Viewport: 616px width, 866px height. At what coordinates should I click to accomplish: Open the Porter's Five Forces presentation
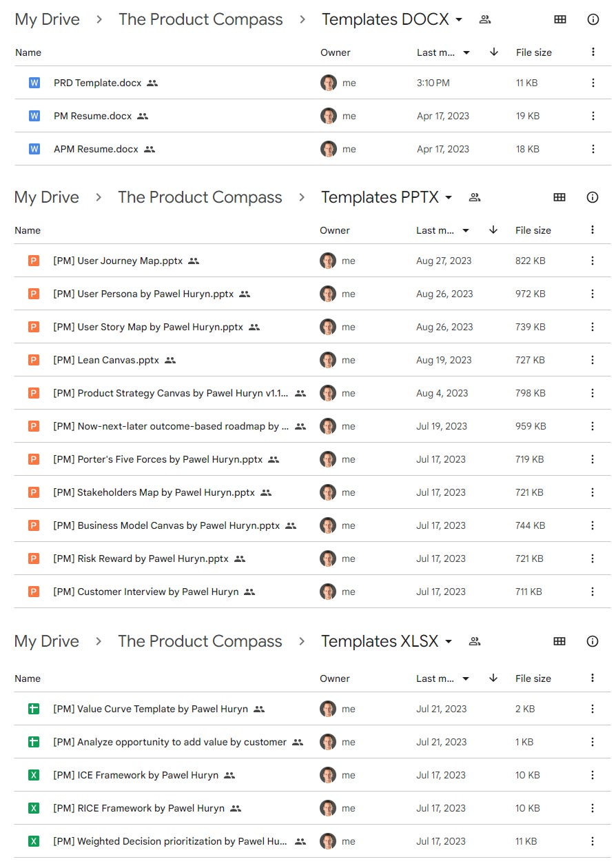158,459
